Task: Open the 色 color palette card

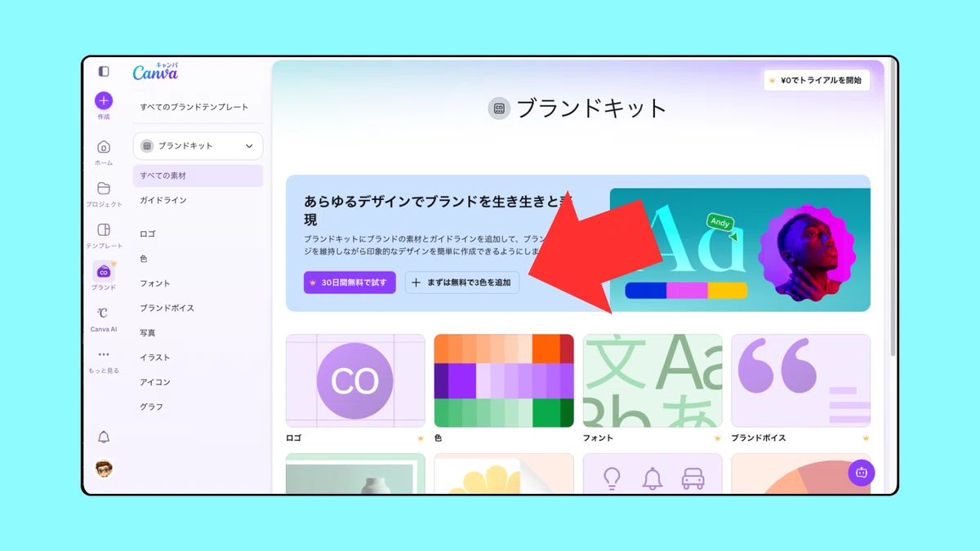Action: [504, 380]
